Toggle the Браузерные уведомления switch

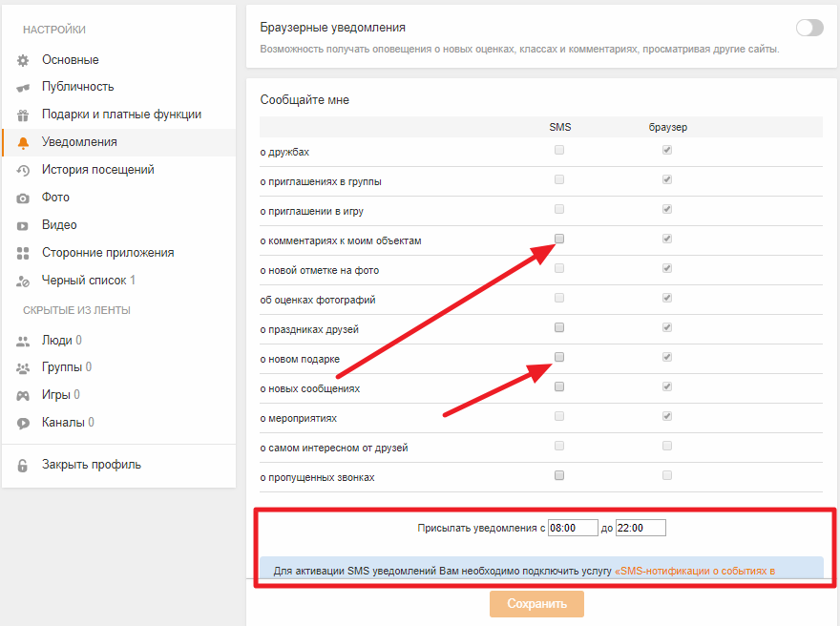click(808, 28)
